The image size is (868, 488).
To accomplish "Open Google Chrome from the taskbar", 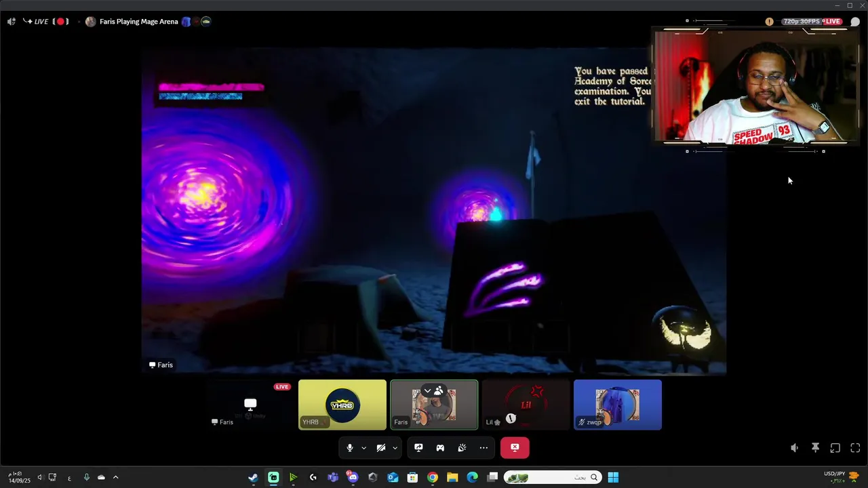I will click(433, 477).
